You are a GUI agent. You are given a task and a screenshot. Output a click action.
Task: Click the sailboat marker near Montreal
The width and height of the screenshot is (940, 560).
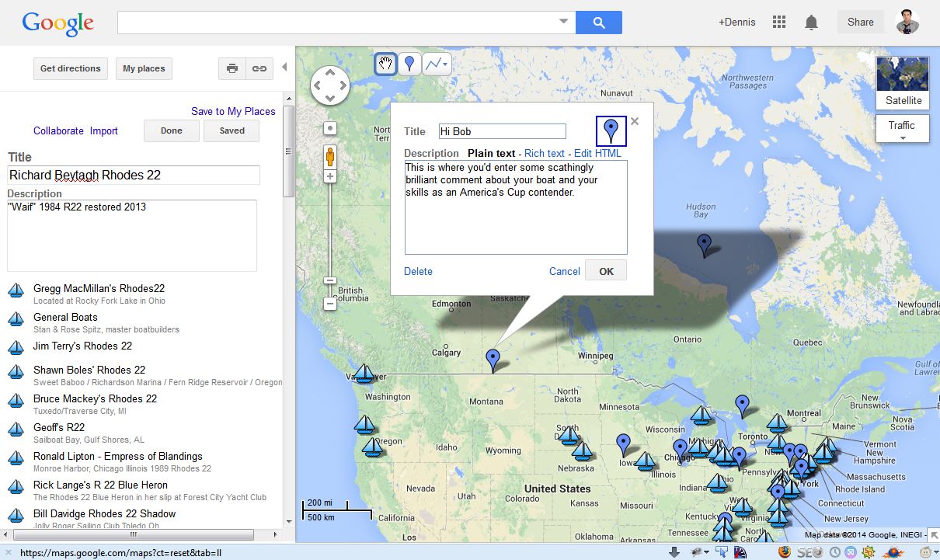[777, 423]
